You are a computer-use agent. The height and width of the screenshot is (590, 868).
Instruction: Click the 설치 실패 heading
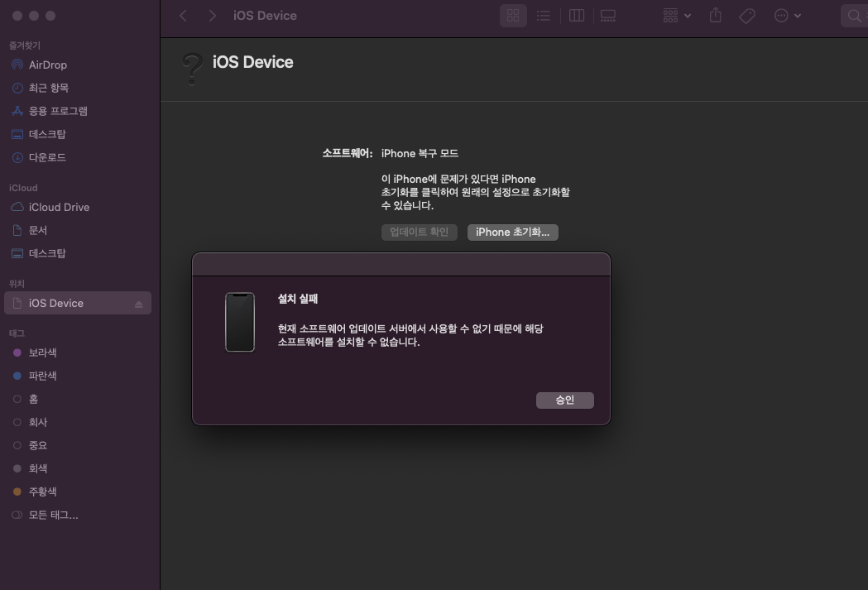(x=298, y=299)
